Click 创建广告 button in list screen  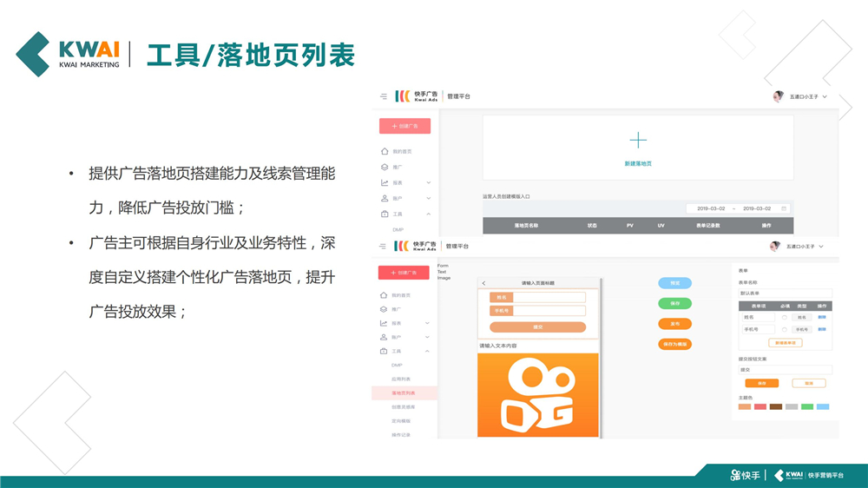404,126
